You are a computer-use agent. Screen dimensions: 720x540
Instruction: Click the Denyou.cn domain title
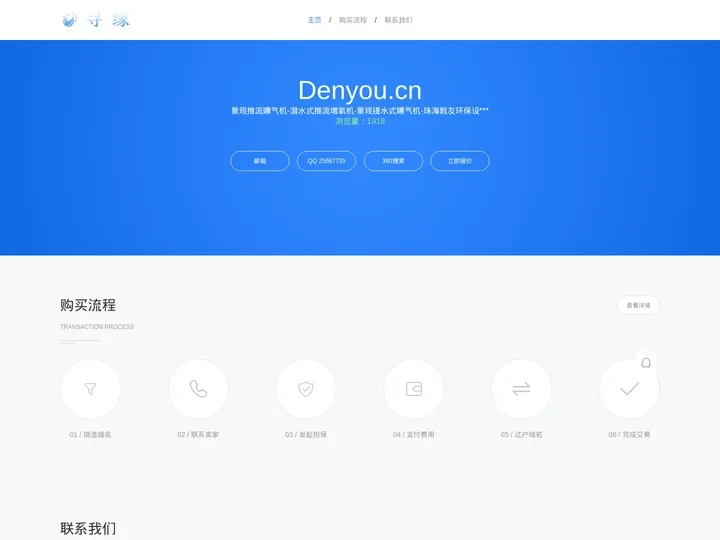pos(360,90)
